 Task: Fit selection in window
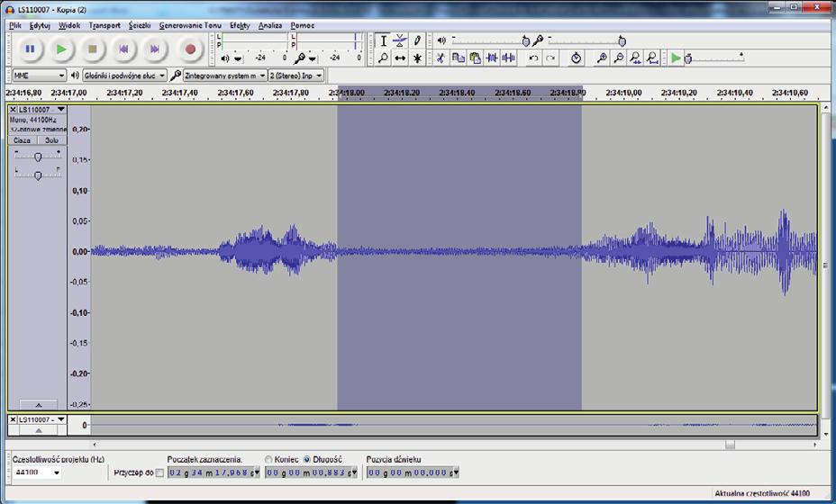[x=635, y=58]
